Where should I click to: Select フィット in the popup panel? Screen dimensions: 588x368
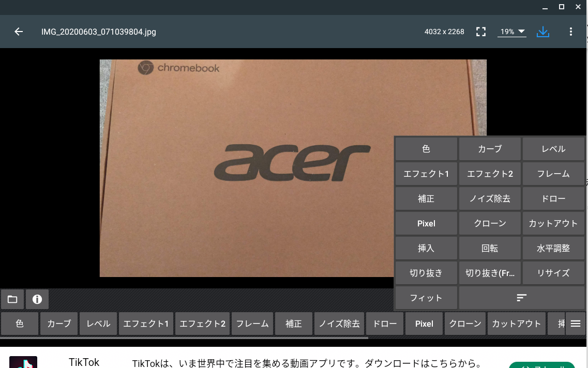426,298
